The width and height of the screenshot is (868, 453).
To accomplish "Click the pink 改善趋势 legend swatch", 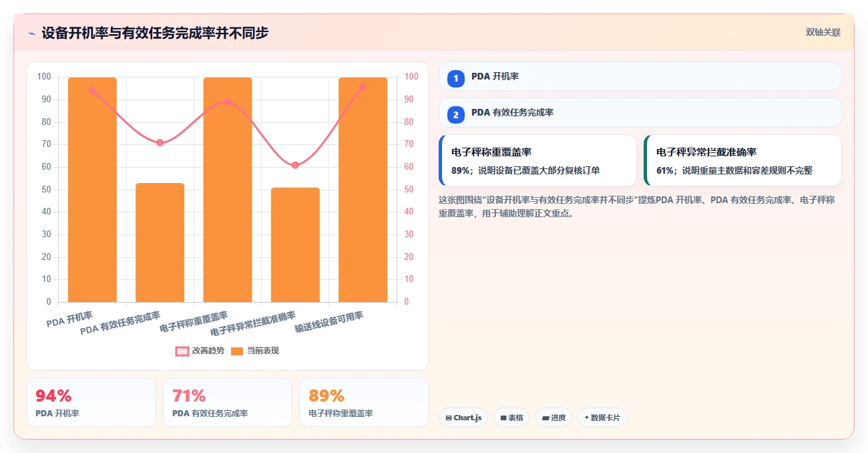I will coord(182,351).
